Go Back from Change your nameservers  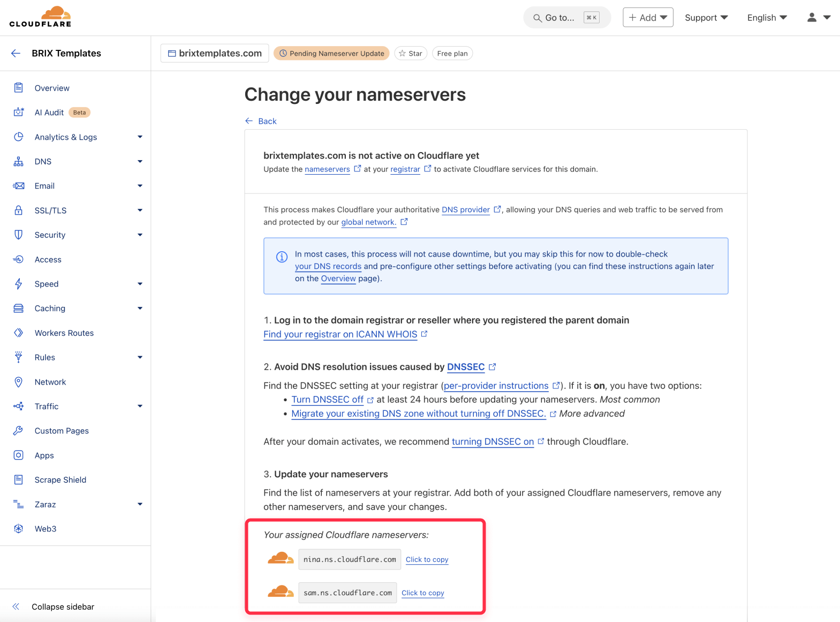tap(261, 121)
